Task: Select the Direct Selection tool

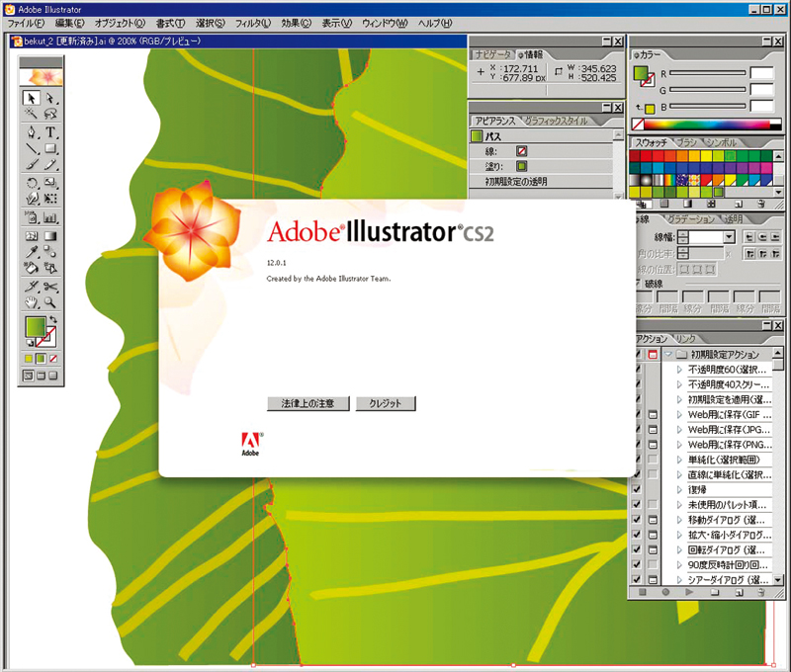Action: point(50,98)
